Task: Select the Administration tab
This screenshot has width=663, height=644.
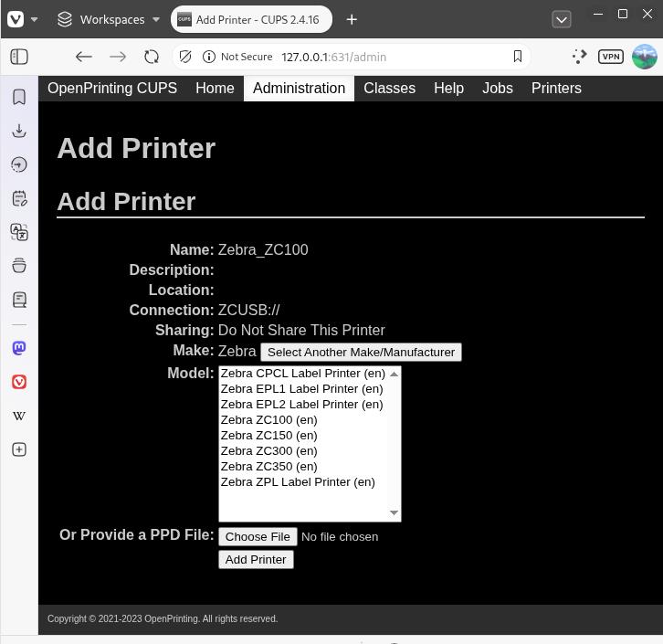Action: [299, 88]
